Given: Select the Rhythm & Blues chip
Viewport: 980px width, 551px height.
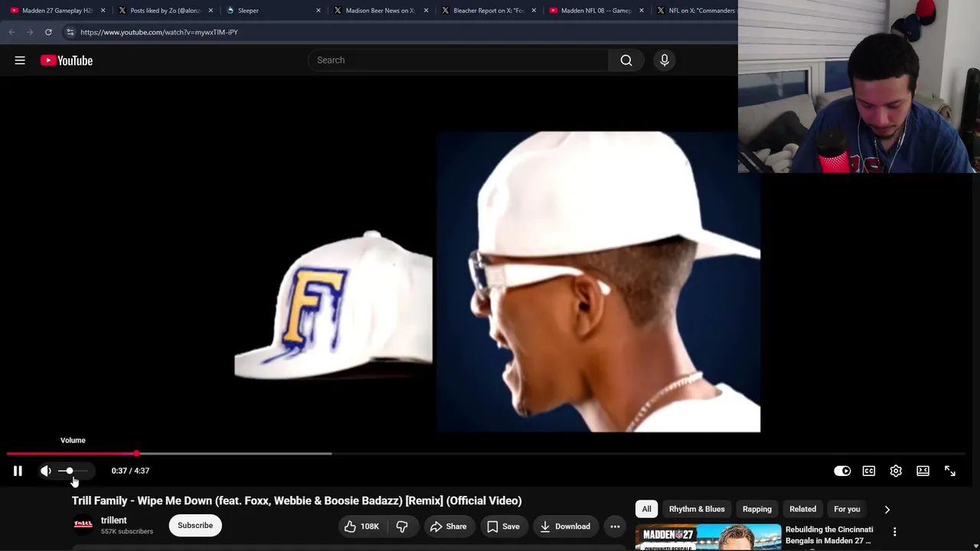Looking at the screenshot, I should 697,509.
